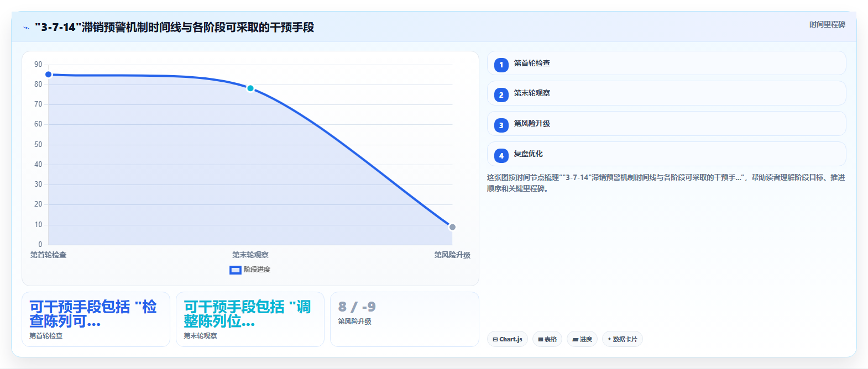Image resolution: width=868 pixels, height=369 pixels.
Task: Open the card 可干预手段包括 "调整陈列位…
Action: (250, 319)
